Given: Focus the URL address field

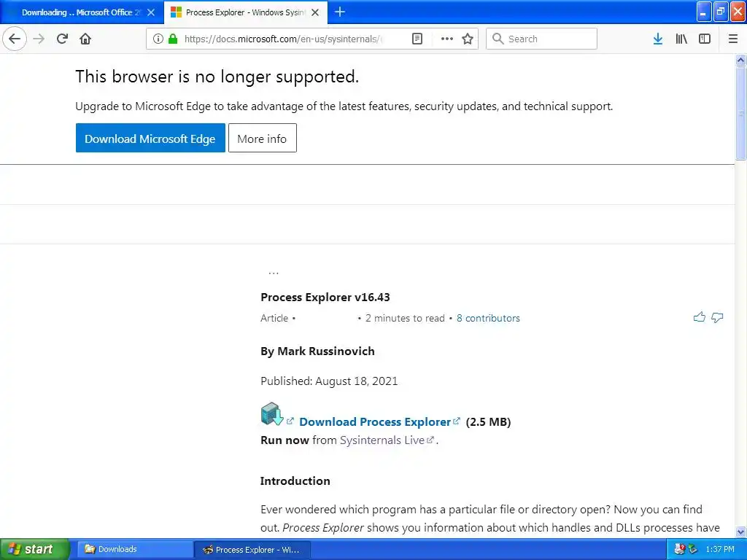Looking at the screenshot, I should click(x=284, y=39).
